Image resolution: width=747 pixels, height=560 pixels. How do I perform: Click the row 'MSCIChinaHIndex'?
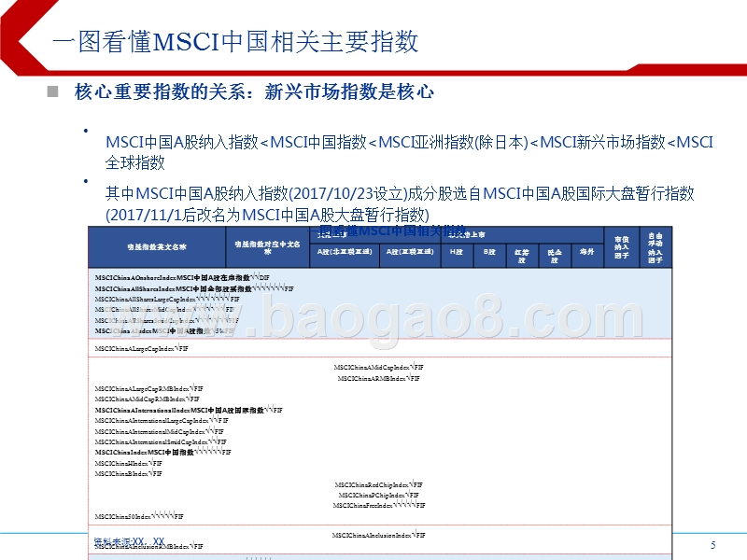click(129, 463)
